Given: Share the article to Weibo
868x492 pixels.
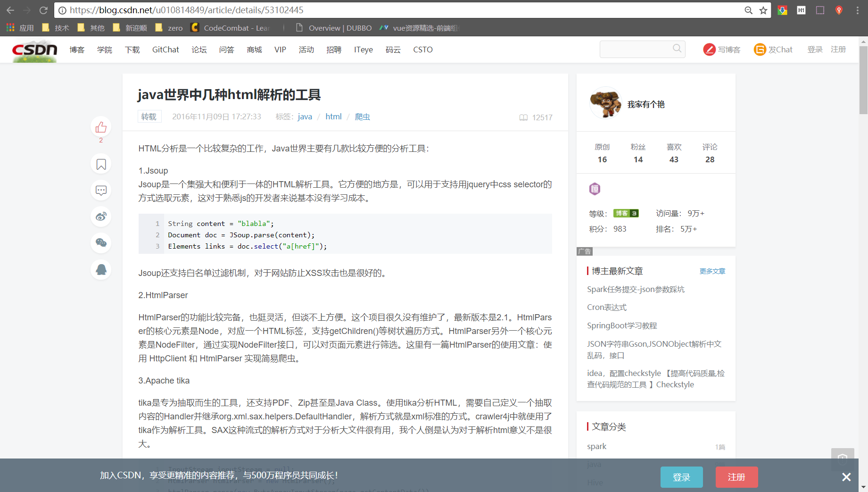Looking at the screenshot, I should click(x=101, y=217).
